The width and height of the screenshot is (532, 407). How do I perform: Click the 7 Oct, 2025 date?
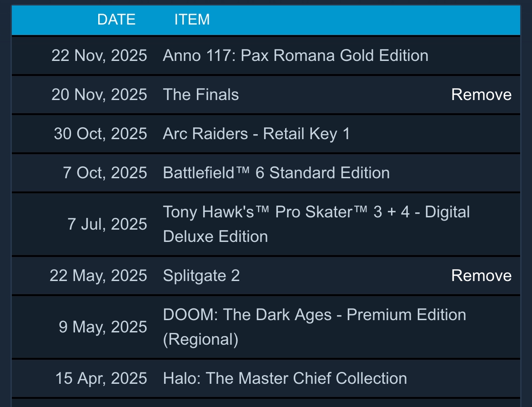[x=105, y=173]
